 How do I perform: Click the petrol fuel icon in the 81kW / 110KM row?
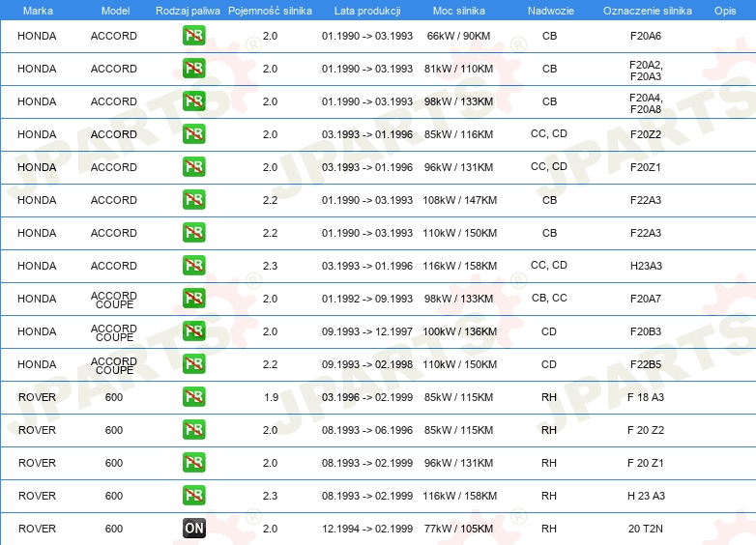click(x=193, y=69)
